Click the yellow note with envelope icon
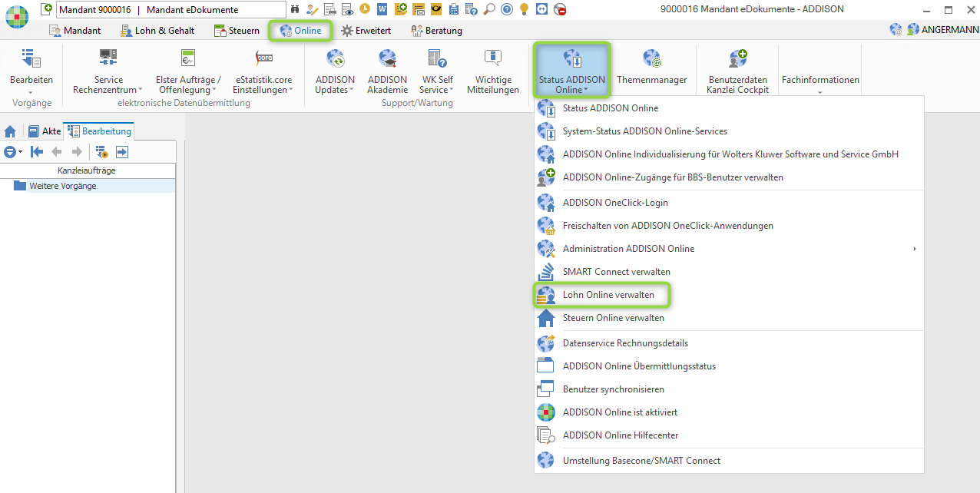This screenshot has height=493, width=980. 419,9
